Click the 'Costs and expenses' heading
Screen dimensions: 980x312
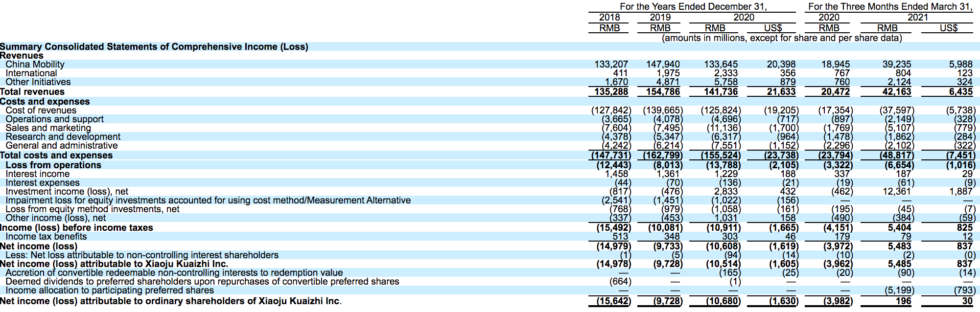(45, 101)
